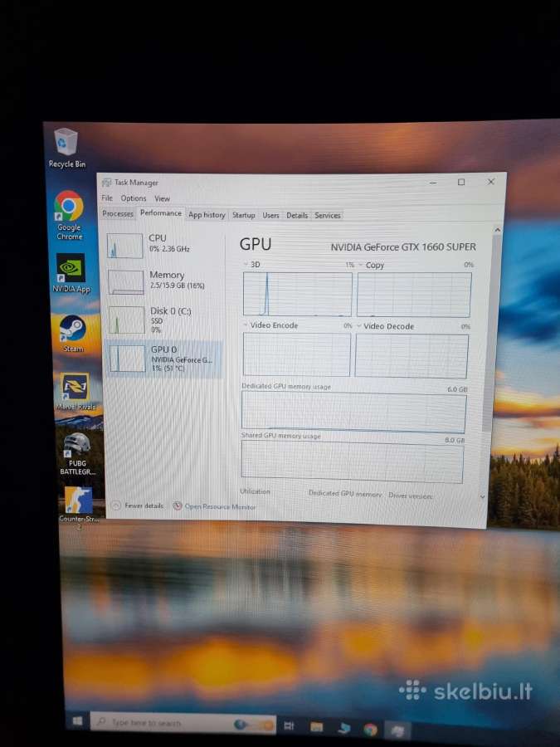Click the scroll down arrow in GPU pane
Viewport: 560px width, 747px height.
click(482, 497)
